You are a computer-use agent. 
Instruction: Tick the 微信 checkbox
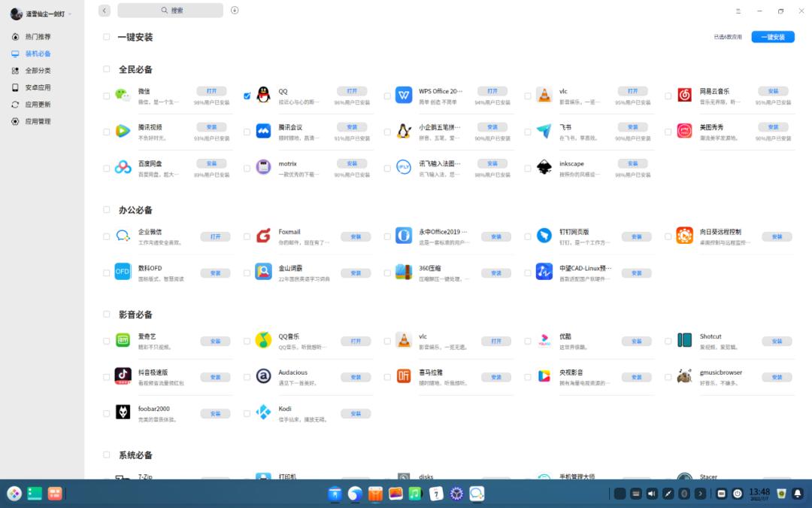[x=106, y=96]
